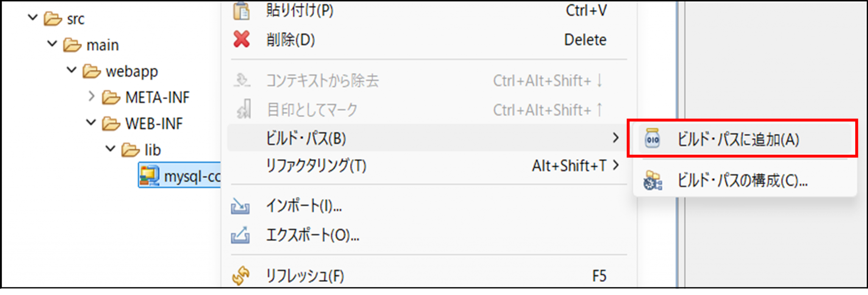Screen dimensions: 868x295
Task: Collapse the lib folder chevron
Action: 110,149
